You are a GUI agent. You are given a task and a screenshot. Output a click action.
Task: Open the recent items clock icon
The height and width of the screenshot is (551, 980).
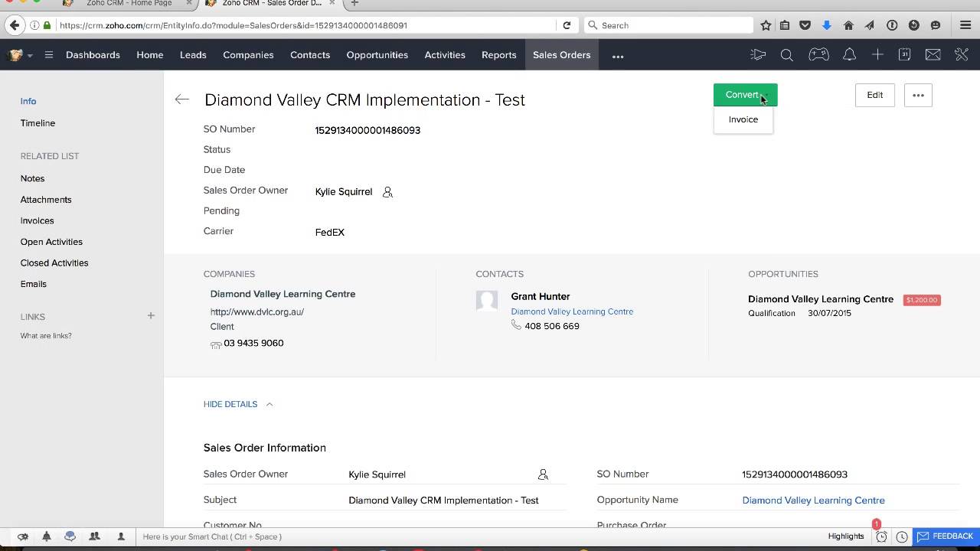tap(902, 536)
